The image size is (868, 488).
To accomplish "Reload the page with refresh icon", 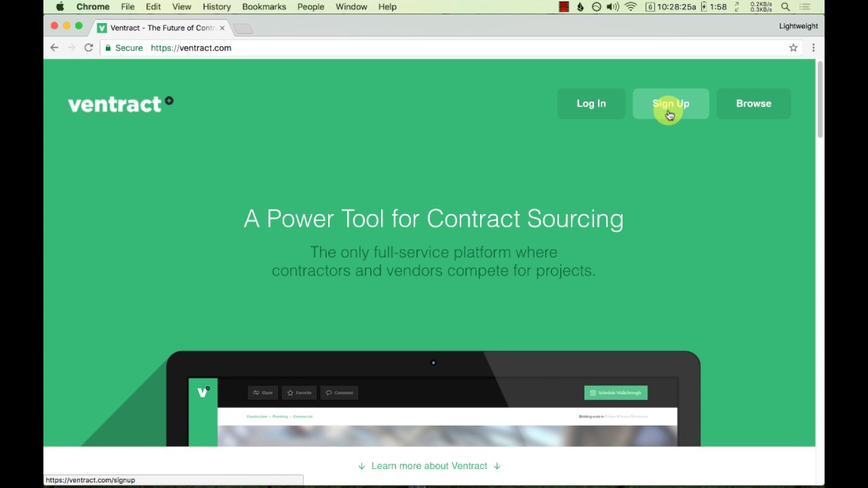I will pos(88,47).
